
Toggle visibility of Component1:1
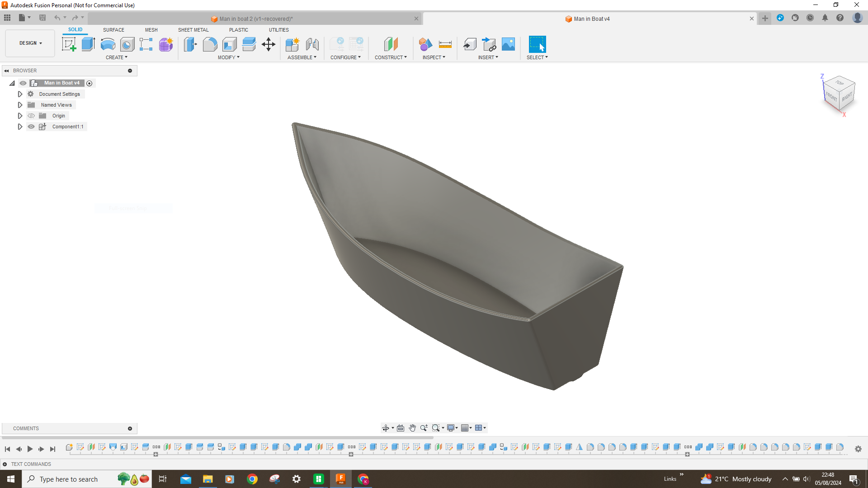(31, 127)
